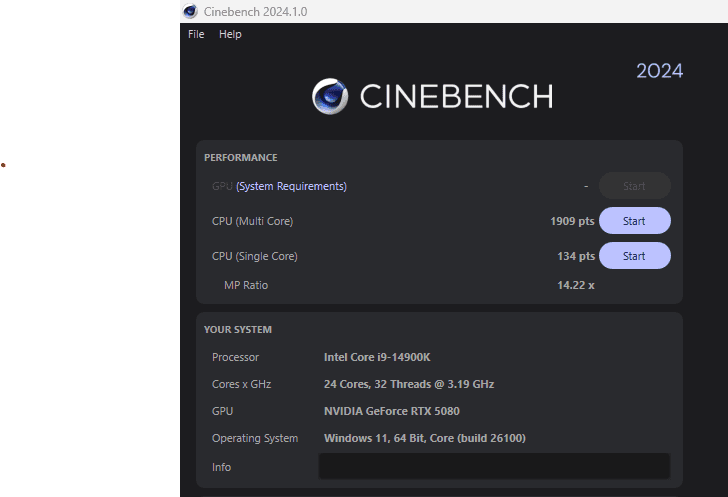Click the Cinebench 2024.1.0 window title
Viewport: 728px width, 497px height.
(255, 12)
